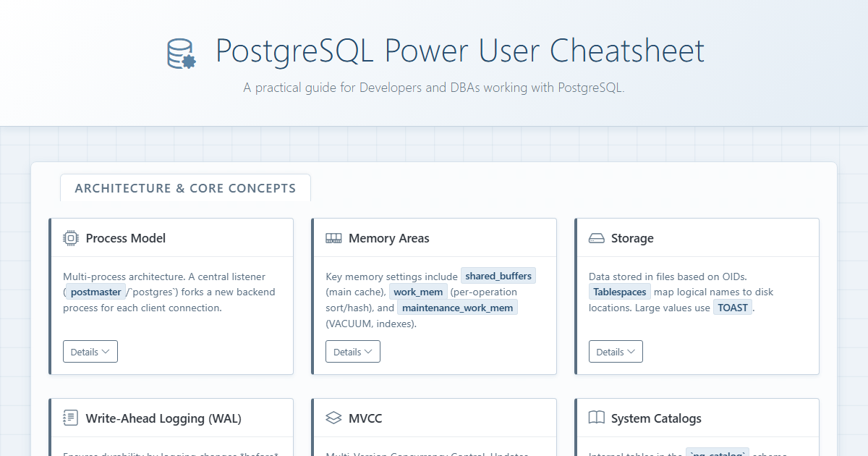This screenshot has width=868, height=456.
Task: Click the Write-Ahead Logging (WAL) heading
Action: point(163,418)
